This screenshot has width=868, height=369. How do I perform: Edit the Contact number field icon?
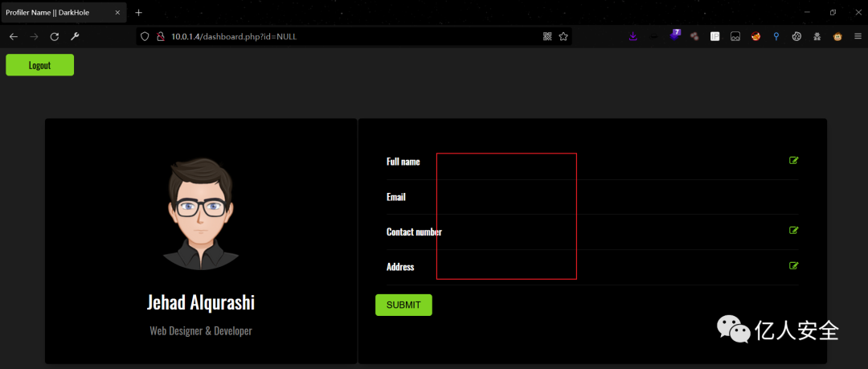793,231
